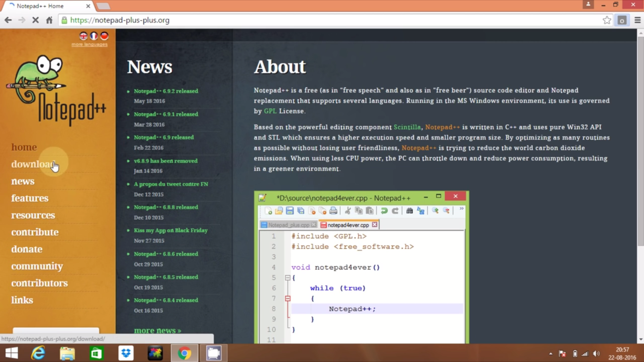Open the colorful puzzle app on taskbar
The width and height of the screenshot is (644, 362).
point(155,353)
